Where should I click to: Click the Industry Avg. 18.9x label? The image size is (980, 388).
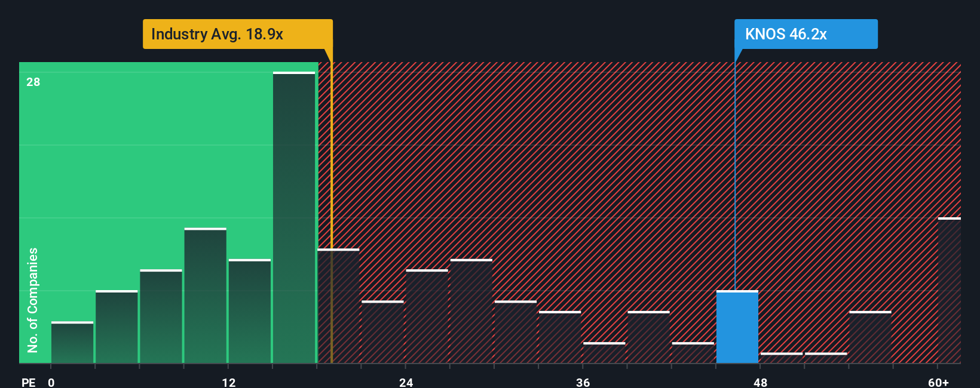(x=237, y=34)
